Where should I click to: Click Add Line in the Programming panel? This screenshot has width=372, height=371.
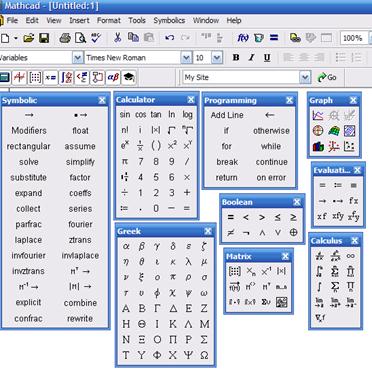[x=227, y=115]
